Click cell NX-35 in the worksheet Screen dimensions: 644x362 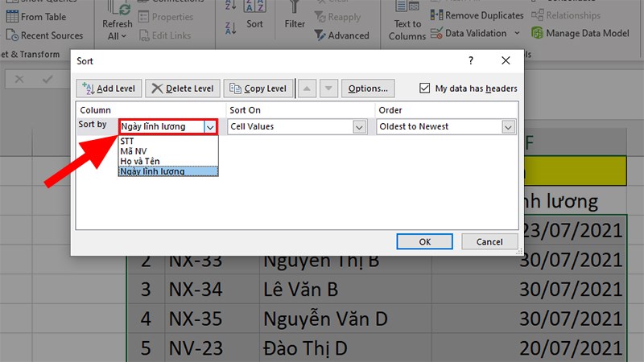[212, 319]
